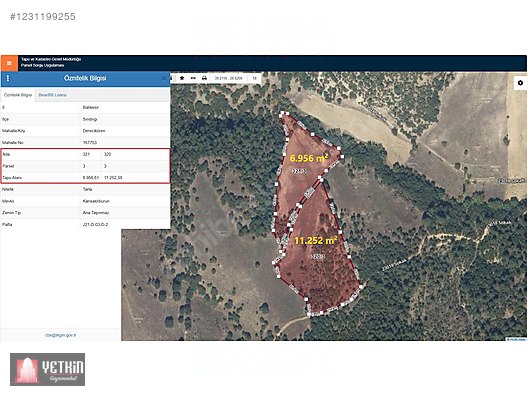This screenshot has width=528, height=396.
Task: Open the orange hamburger menu
Action: coord(9,63)
